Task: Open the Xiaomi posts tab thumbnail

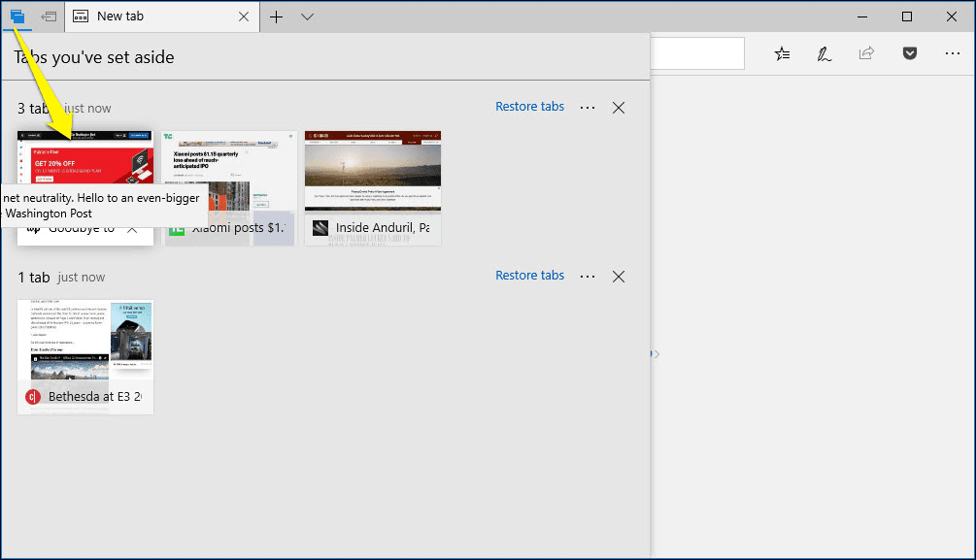Action: pos(229,188)
